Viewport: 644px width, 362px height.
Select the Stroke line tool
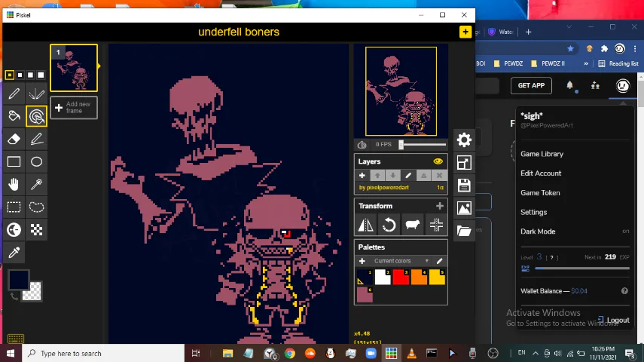(37, 139)
